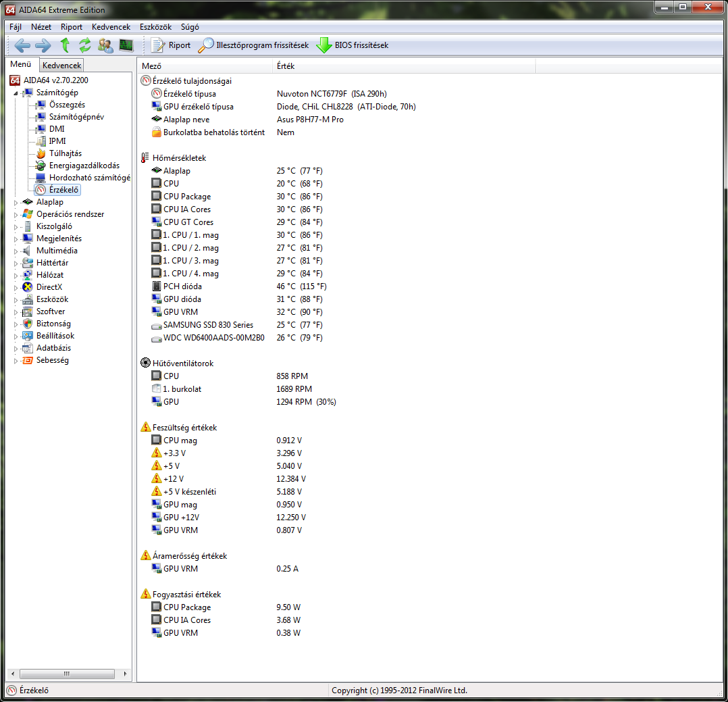Click the Biztonság shield icon
This screenshot has width=728, height=702.
click(x=28, y=324)
